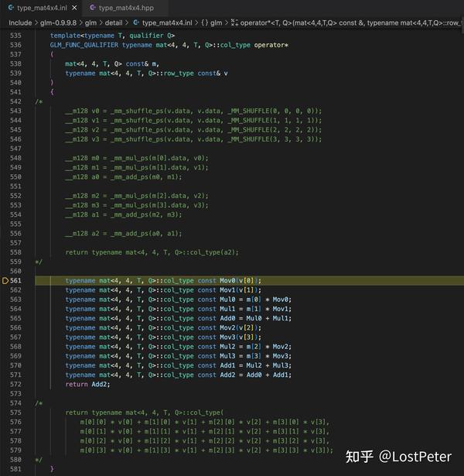
Task: Click line number 572 in the gutter
Action: tap(15, 384)
